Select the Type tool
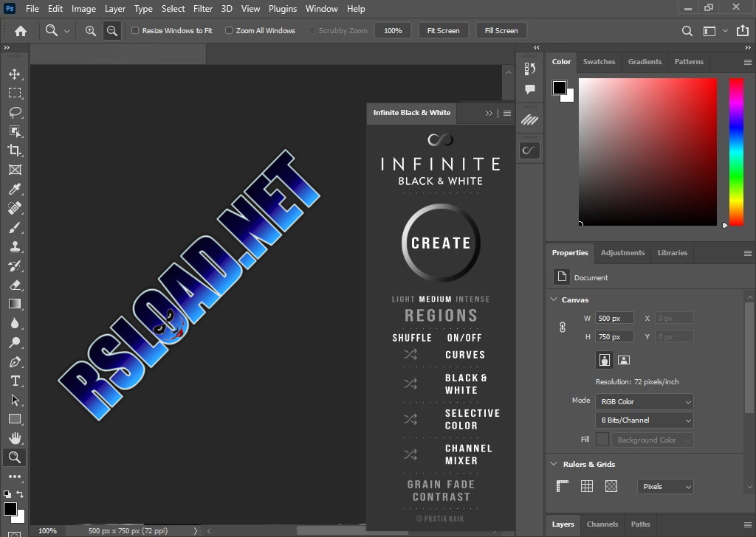 (16, 381)
